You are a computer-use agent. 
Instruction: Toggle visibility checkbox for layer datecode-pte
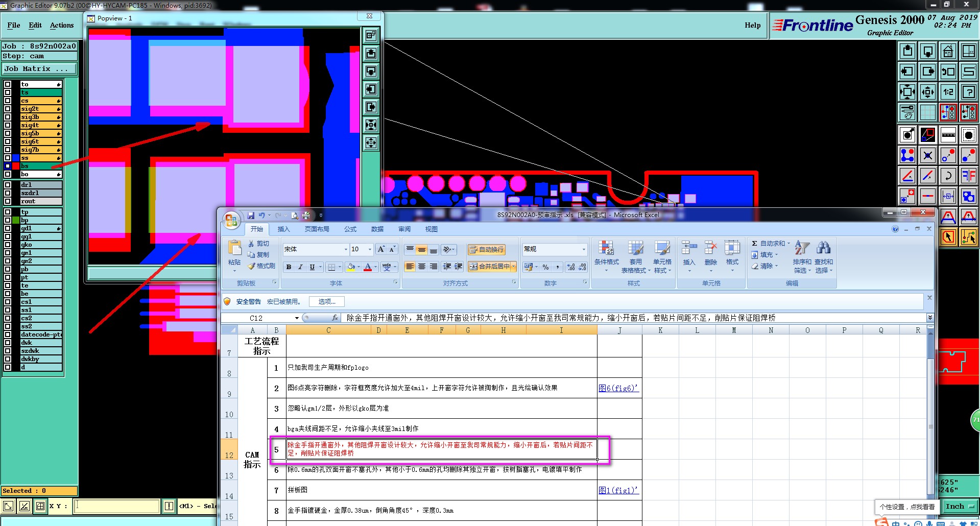click(8, 334)
